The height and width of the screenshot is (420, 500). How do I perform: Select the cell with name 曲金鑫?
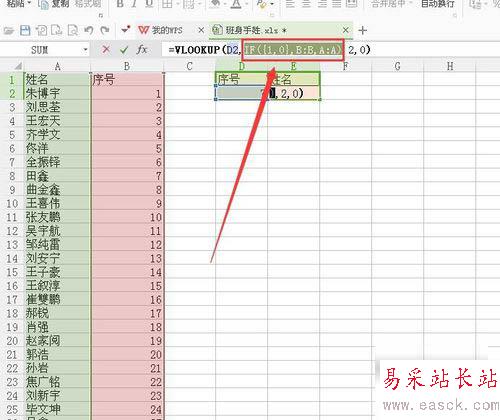(x=57, y=190)
